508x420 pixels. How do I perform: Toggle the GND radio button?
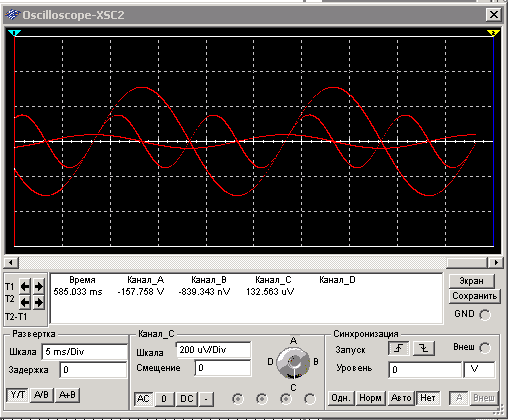click(485, 315)
